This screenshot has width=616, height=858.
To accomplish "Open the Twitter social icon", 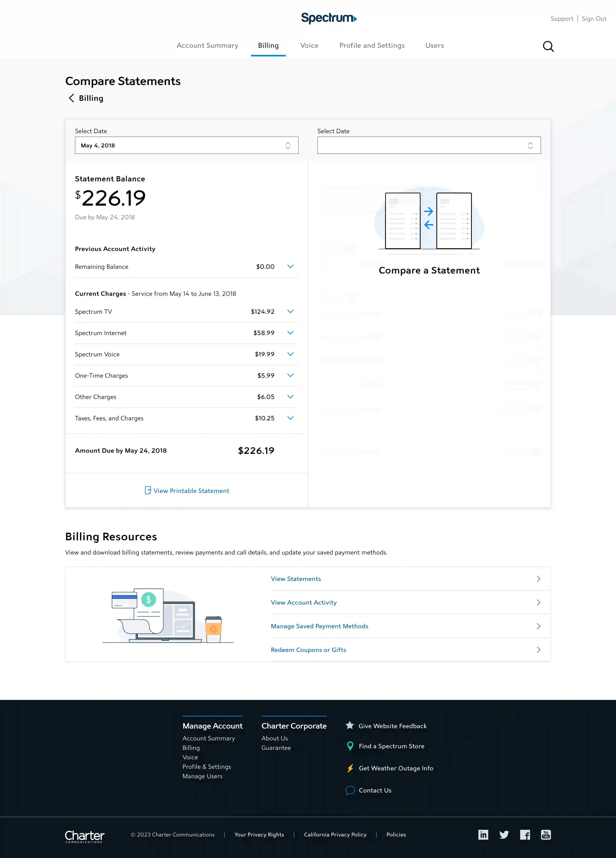I will click(504, 835).
